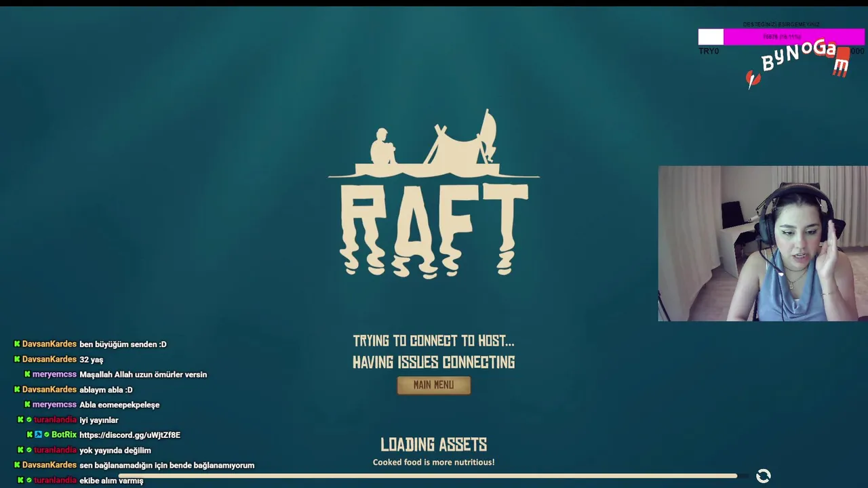Click the Kick badge on "Abla eomeepekpeleşe" row
The height and width of the screenshot is (488, 868).
28,405
